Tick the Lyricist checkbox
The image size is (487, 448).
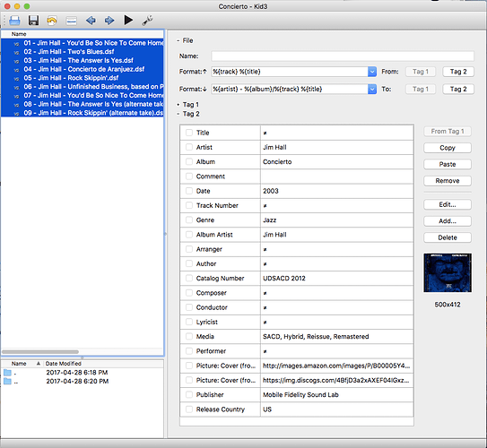click(x=189, y=322)
